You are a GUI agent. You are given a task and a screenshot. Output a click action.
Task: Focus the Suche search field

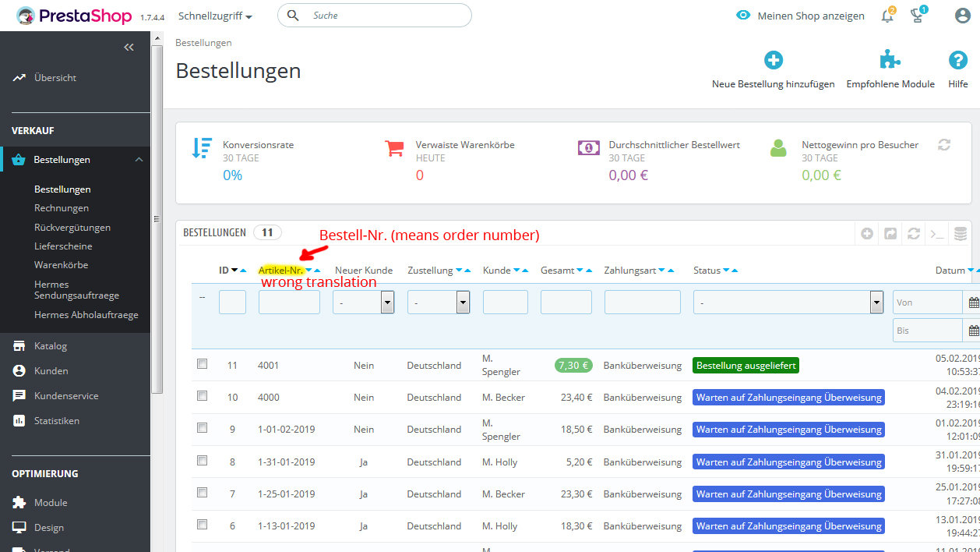pyautogui.click(x=375, y=16)
